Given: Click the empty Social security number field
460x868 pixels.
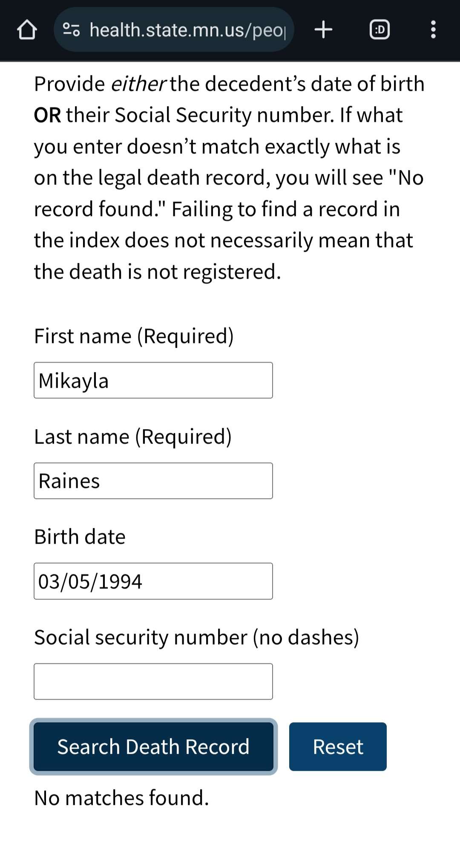Looking at the screenshot, I should (x=153, y=681).
